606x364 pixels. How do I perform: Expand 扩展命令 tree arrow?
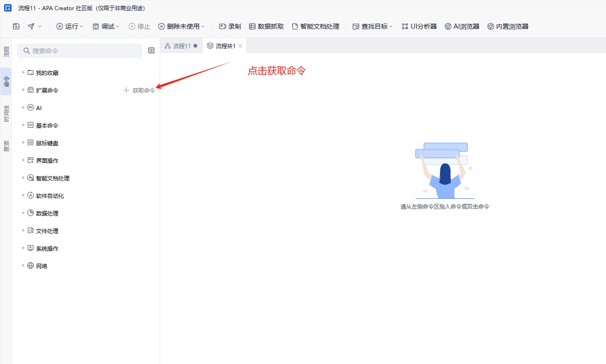[23, 90]
